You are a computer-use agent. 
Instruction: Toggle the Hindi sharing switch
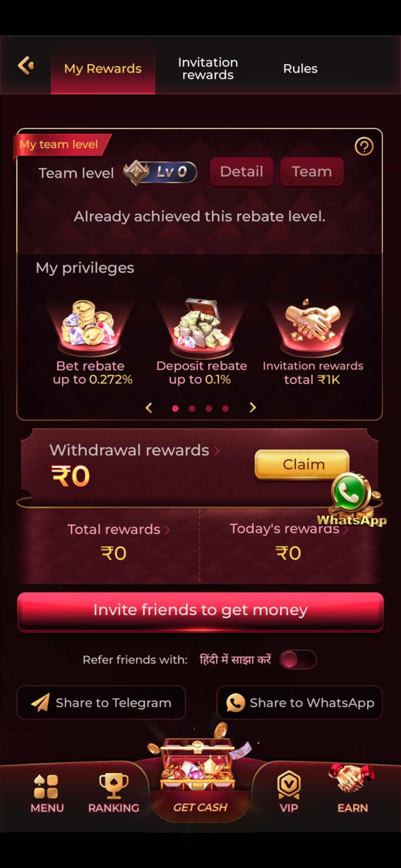pos(298,660)
